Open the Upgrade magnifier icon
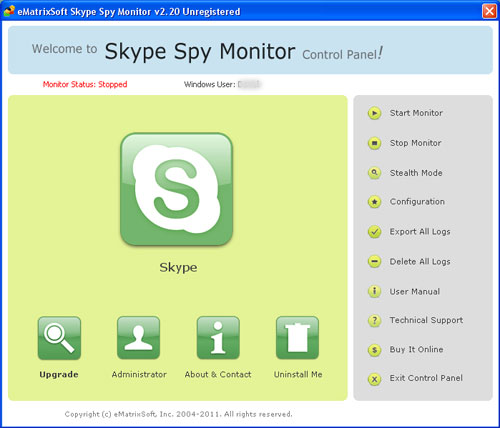This screenshot has width=500, height=428. [x=59, y=338]
